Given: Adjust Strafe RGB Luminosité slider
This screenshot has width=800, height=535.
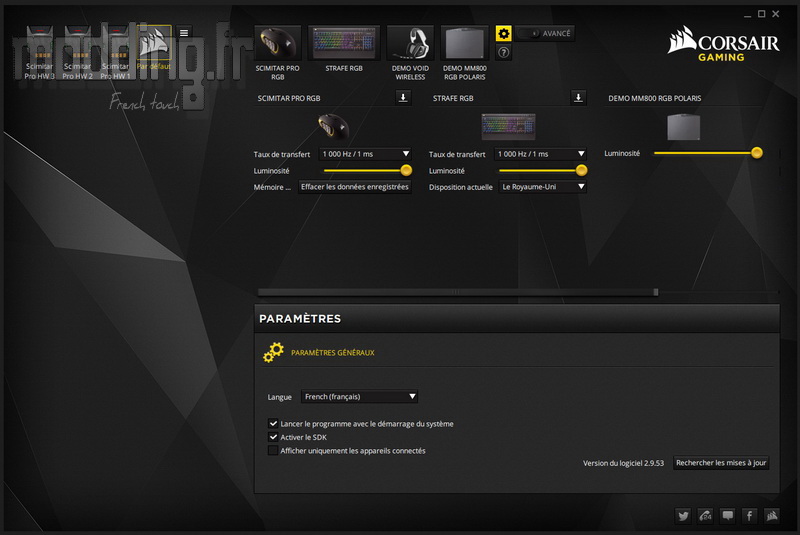Looking at the screenshot, I should coord(582,170).
